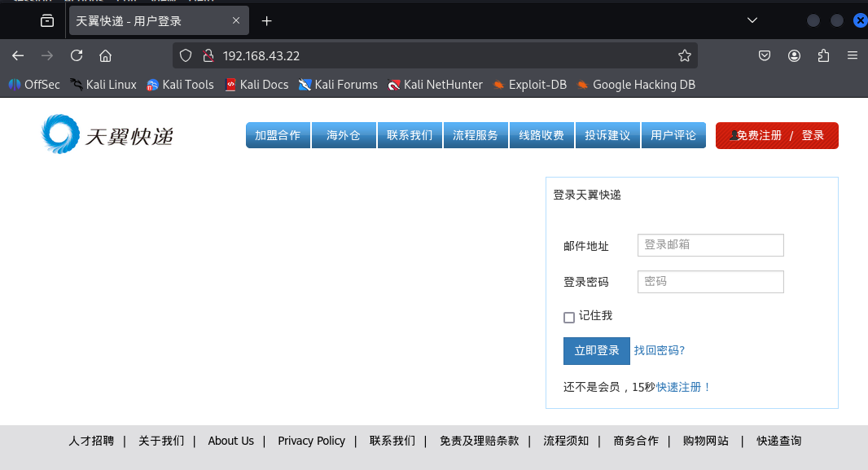
Task: Open the 找回密码? link
Action: (x=660, y=350)
